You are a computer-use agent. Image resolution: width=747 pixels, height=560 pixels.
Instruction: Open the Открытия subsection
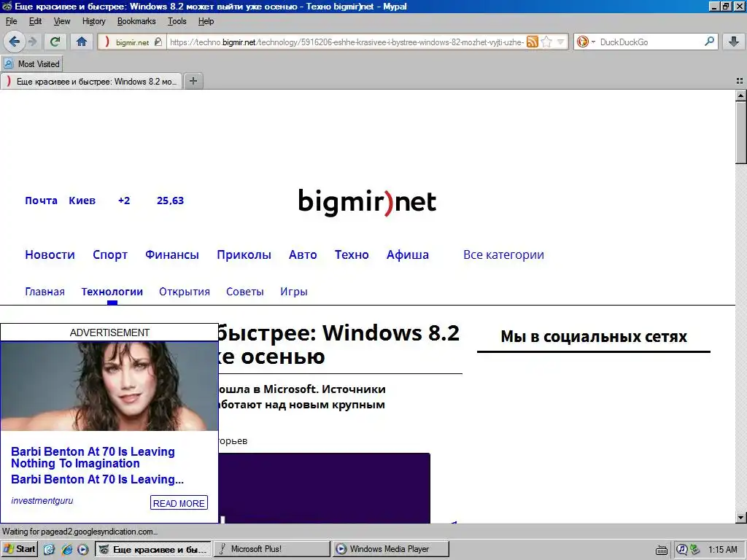tap(185, 292)
